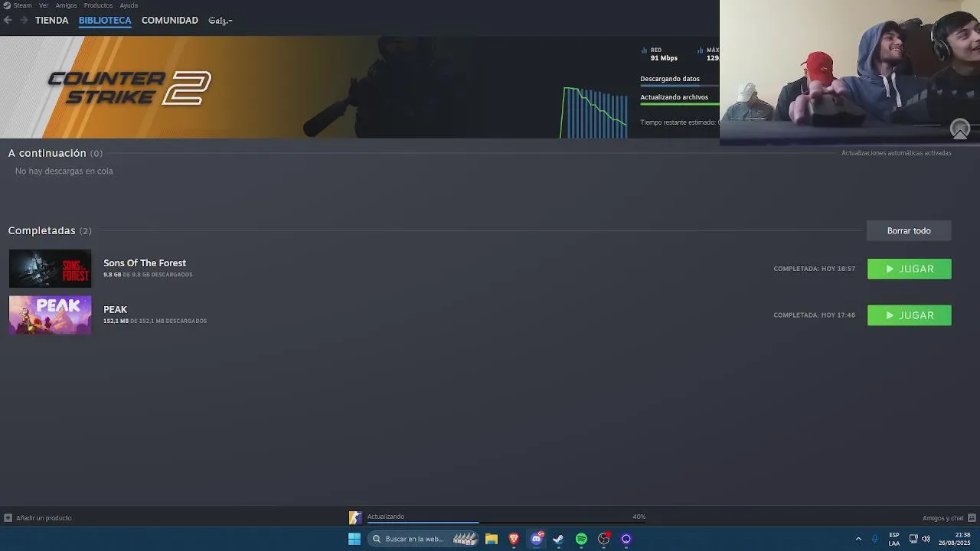Open Discord from the taskbar
This screenshot has width=980, height=551.
point(537,539)
